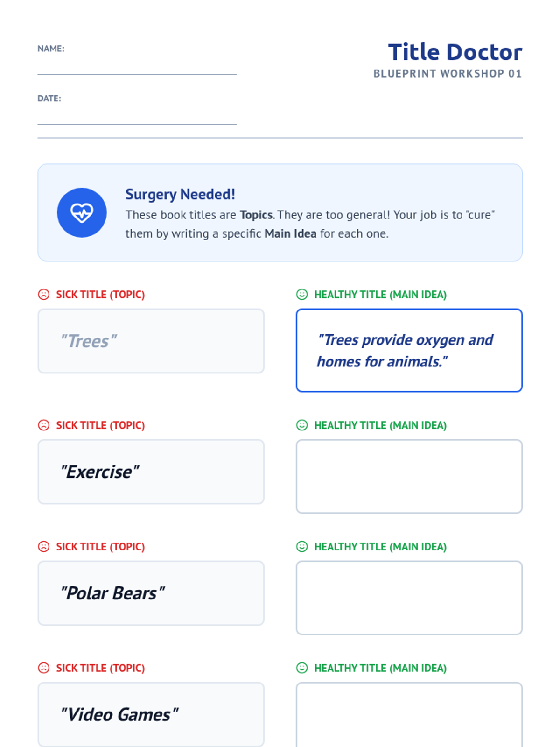Select the "Video Games" sick title box
This screenshot has height=747, width=560.
pos(151,714)
